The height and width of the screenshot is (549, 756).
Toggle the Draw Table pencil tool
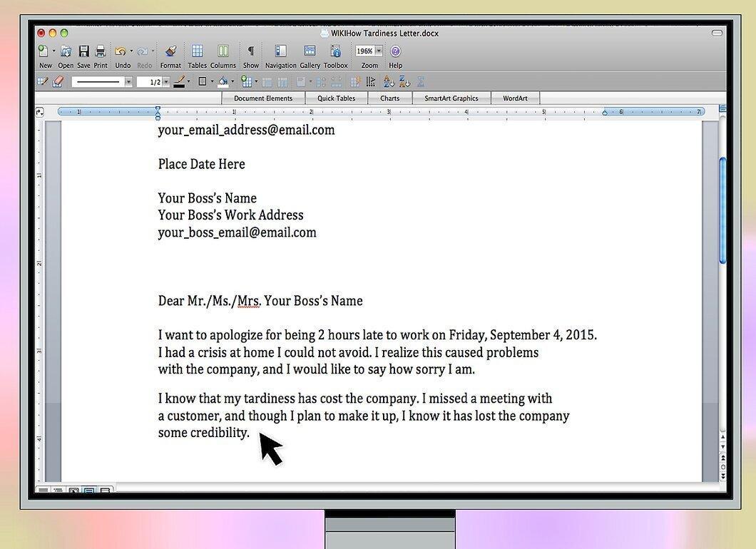42,82
